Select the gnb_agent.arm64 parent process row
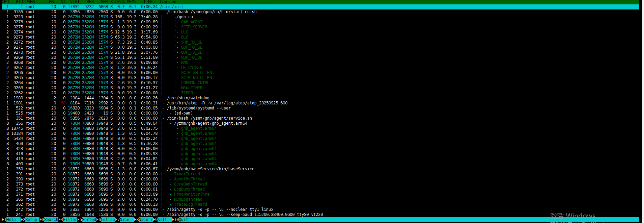644x223 pixels. [x=211, y=123]
